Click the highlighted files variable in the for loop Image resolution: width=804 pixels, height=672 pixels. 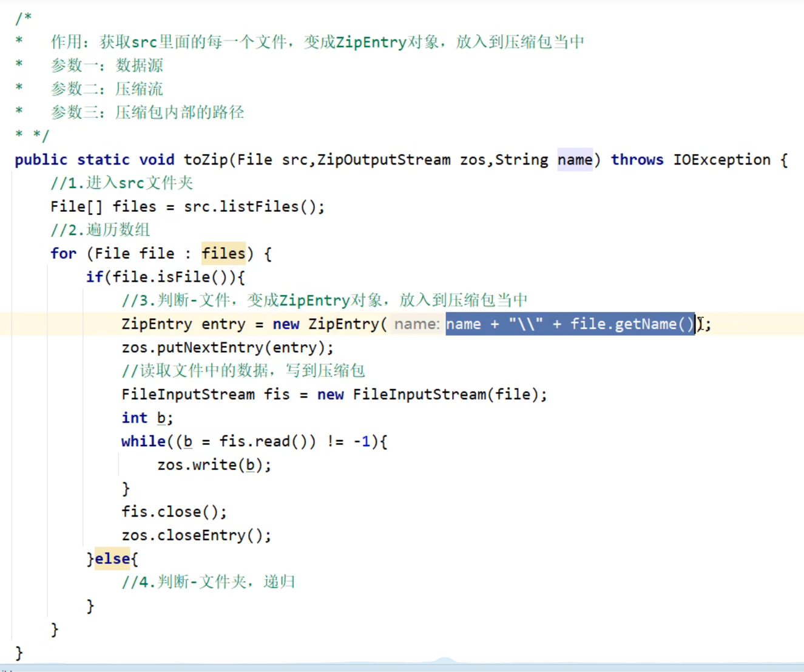pyautogui.click(x=223, y=254)
